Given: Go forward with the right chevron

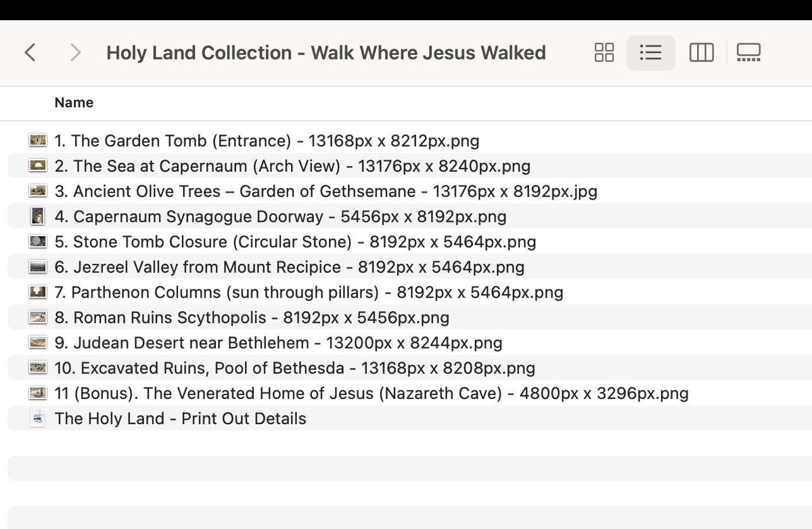Looking at the screenshot, I should [x=76, y=52].
